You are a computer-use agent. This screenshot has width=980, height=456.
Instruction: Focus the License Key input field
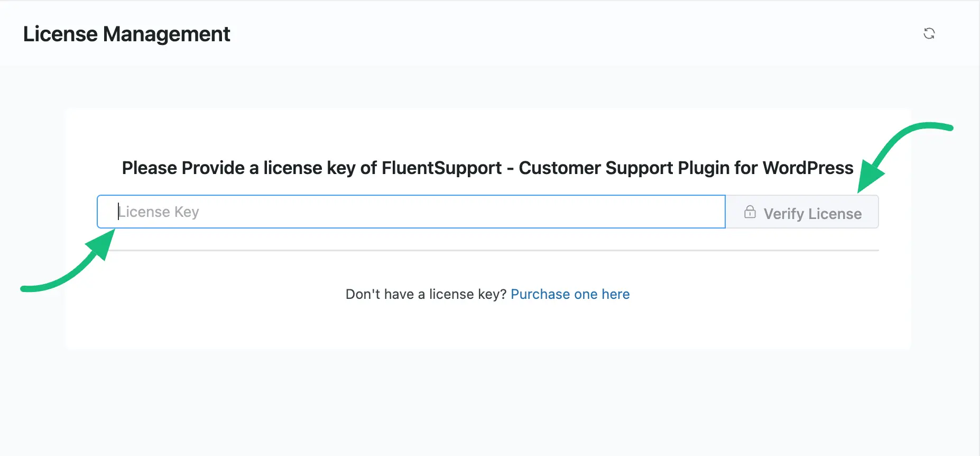coord(411,212)
